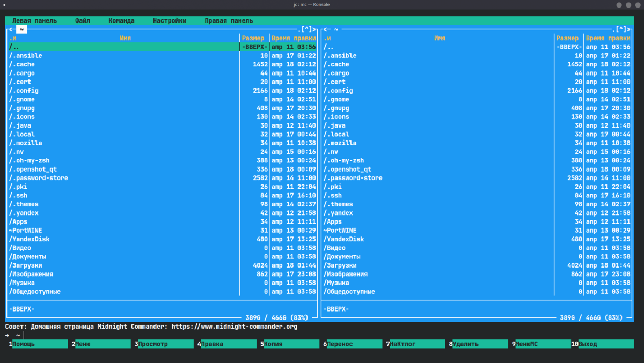Image resolution: width=644 pixels, height=363 pixels.
Task: Click the 1 Помощь function key
Action: 38,344
